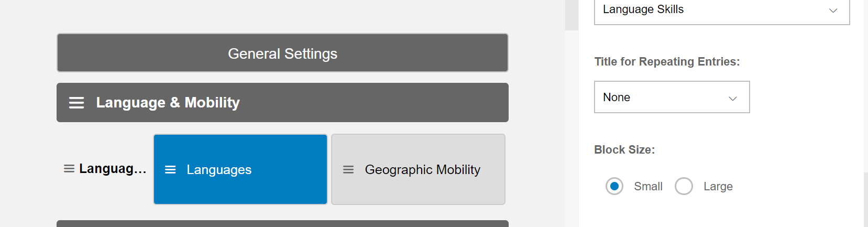Open General Settings
Viewport: 868px width, 227px height.
coord(282,53)
